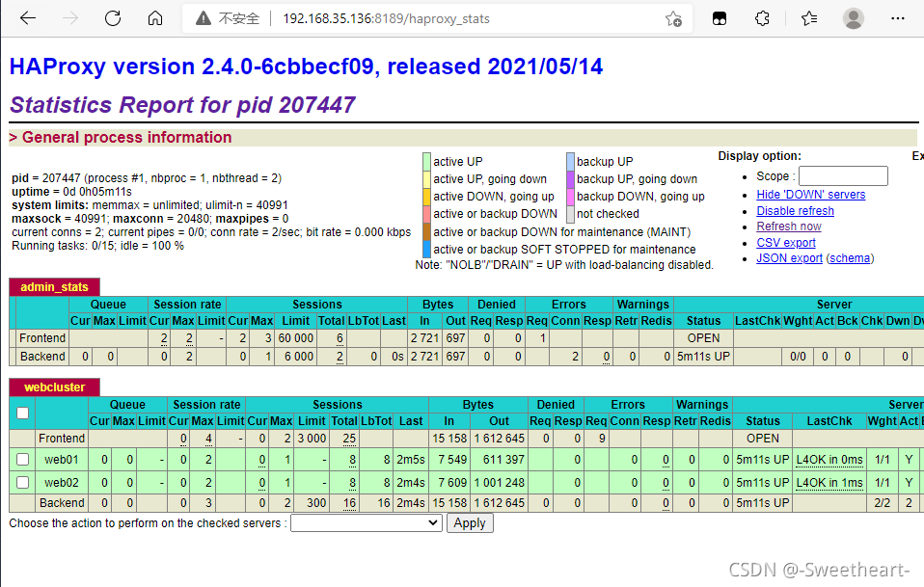The height and width of the screenshot is (587, 924).
Task: Click webcluster Backend limit 300
Action: pos(316,503)
